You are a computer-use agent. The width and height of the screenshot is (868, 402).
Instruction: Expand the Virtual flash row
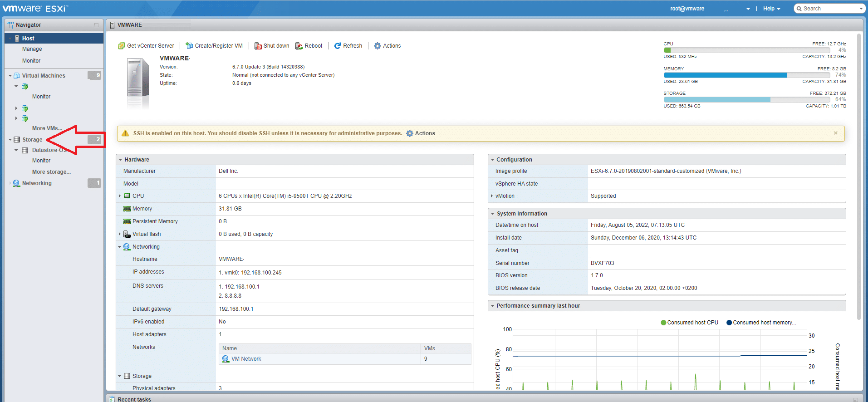click(x=120, y=234)
